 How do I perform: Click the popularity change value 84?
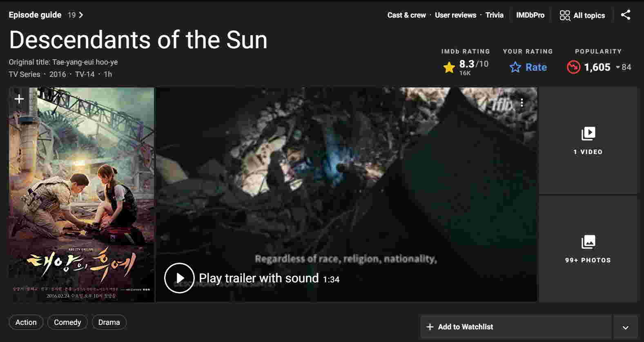pos(626,67)
